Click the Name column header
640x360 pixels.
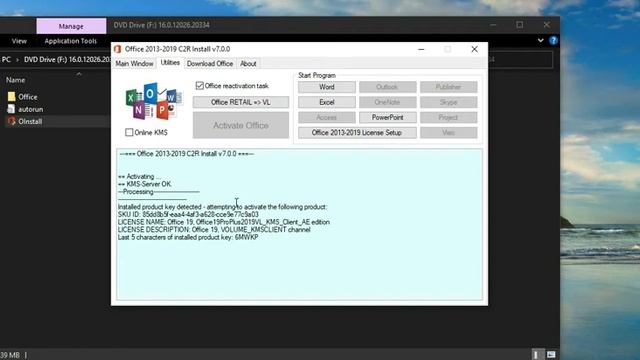(x=16, y=80)
